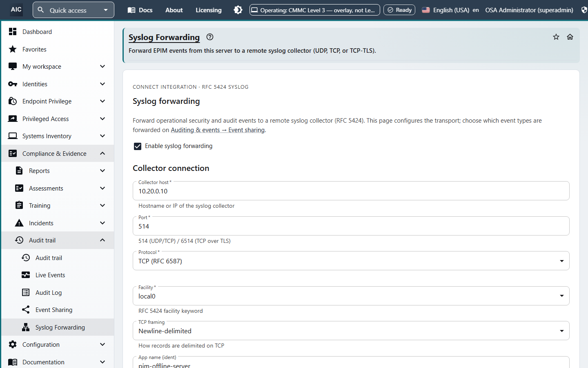
Task: Open the Facility dropdown
Action: 351,296
